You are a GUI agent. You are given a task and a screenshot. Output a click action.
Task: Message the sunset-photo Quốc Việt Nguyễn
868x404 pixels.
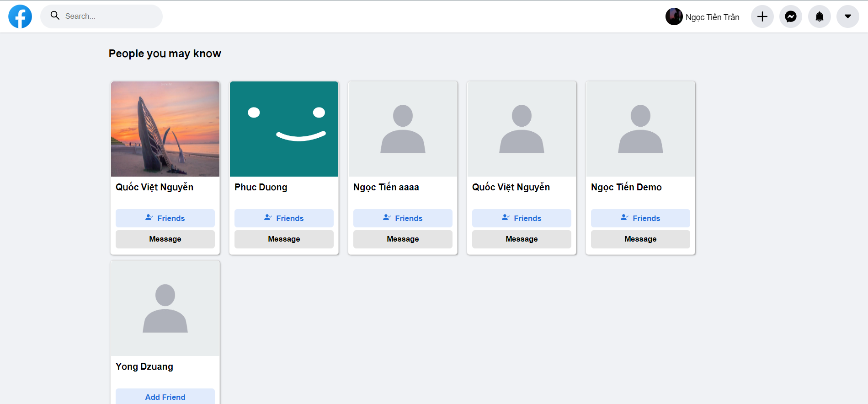pos(165,239)
